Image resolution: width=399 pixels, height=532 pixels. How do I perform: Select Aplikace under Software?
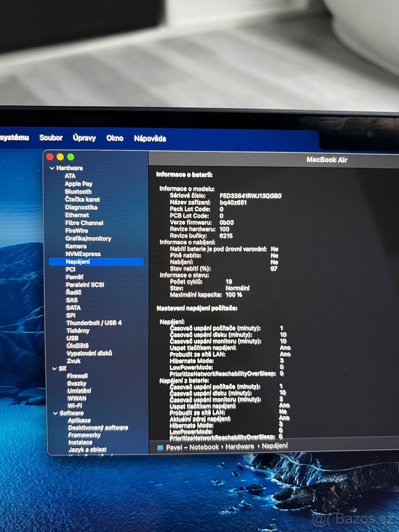79,420
